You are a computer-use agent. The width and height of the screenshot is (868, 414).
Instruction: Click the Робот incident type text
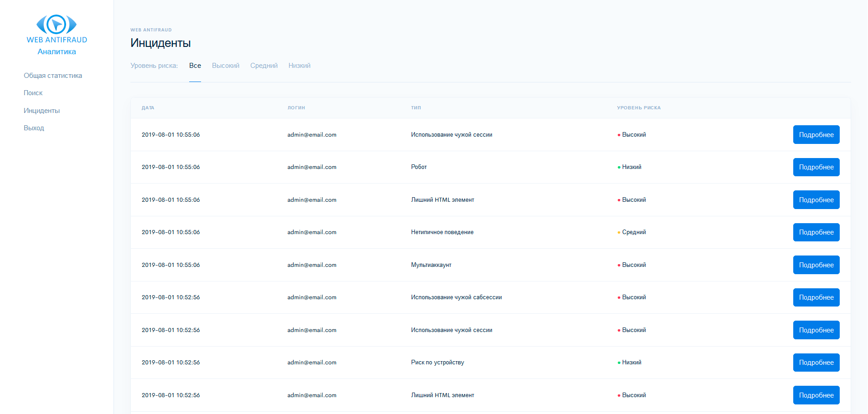tap(419, 167)
